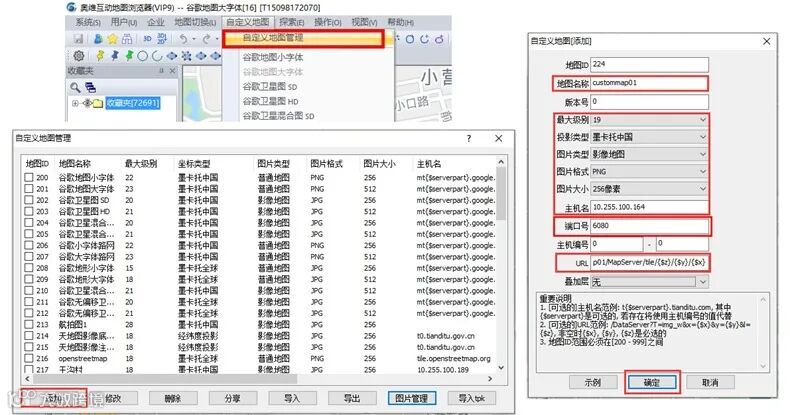Click the 删除 button

tap(173, 398)
